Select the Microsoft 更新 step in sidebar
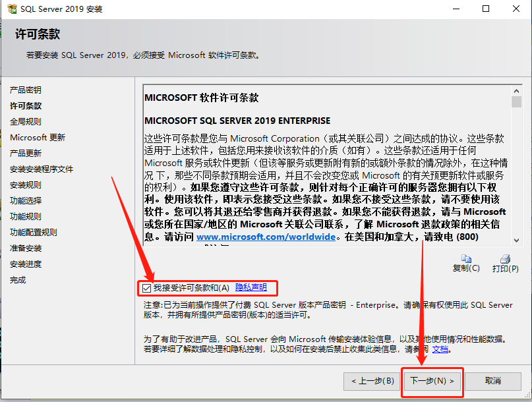The height and width of the screenshot is (402, 532). [38, 137]
